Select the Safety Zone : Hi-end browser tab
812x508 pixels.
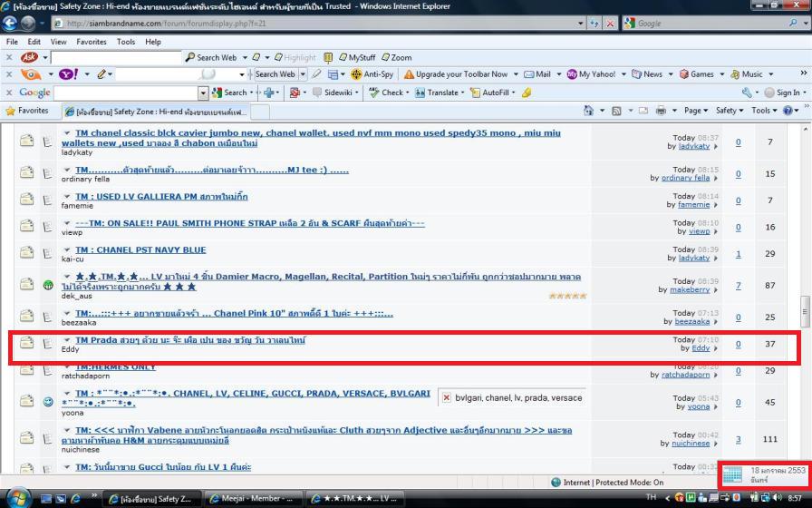click(x=156, y=112)
